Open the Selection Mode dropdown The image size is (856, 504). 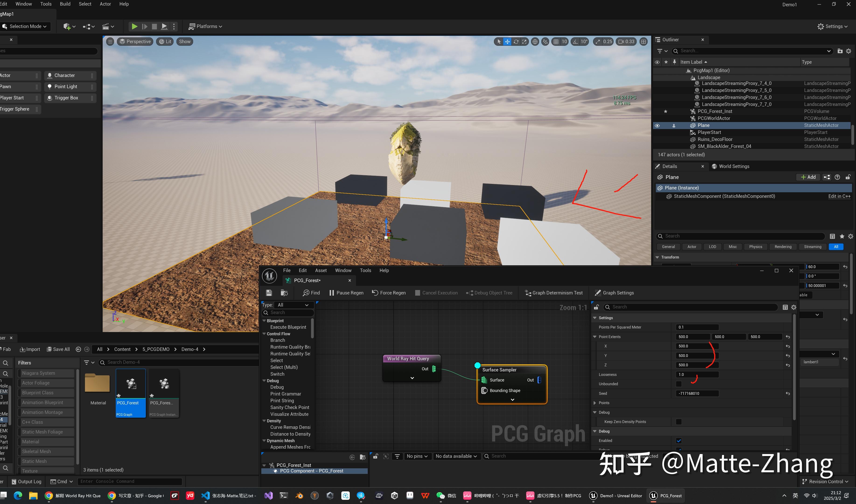25,27
